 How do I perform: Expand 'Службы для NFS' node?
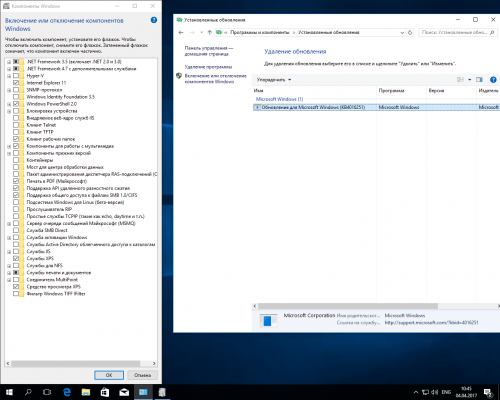click(x=9, y=266)
